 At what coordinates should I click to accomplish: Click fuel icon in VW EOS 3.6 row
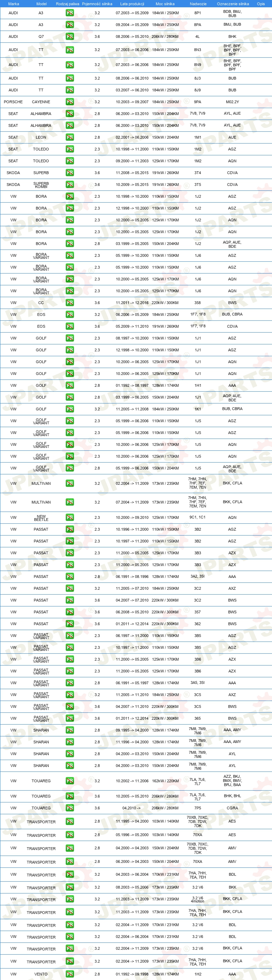pos(70,326)
